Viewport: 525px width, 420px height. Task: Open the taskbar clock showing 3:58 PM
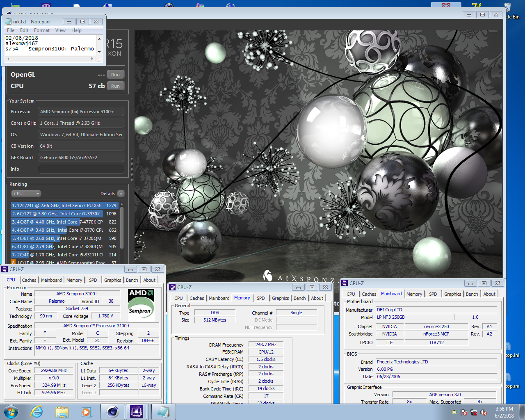[x=504, y=412]
